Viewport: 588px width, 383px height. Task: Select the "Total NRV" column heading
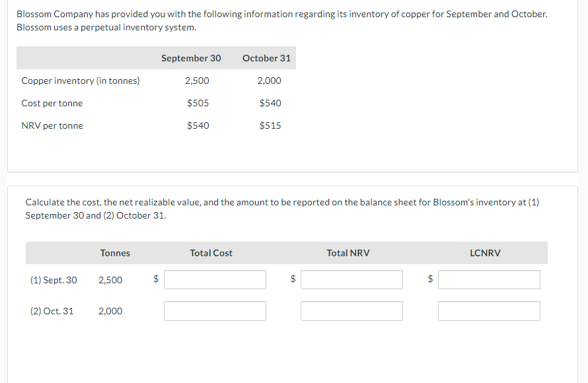[x=348, y=253]
